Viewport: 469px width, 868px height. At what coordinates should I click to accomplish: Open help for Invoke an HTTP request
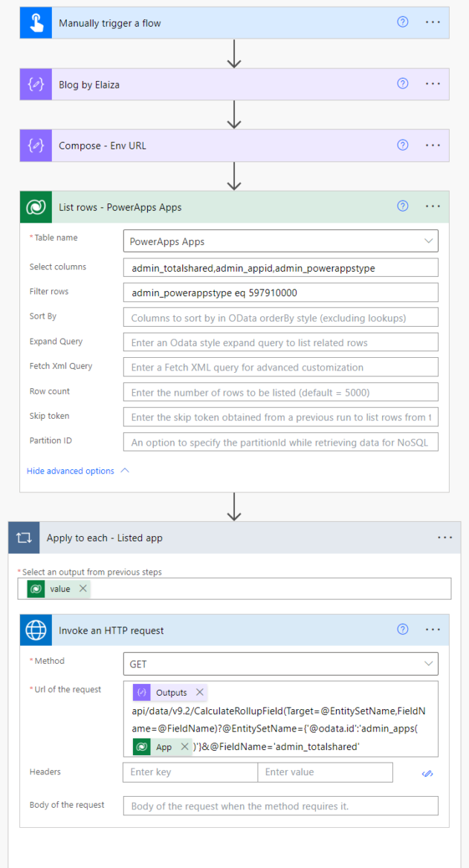402,629
